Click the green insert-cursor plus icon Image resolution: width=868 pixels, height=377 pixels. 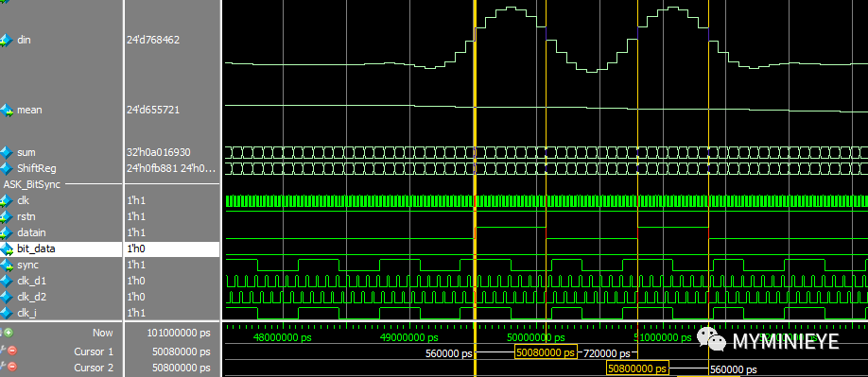[x=9, y=333]
